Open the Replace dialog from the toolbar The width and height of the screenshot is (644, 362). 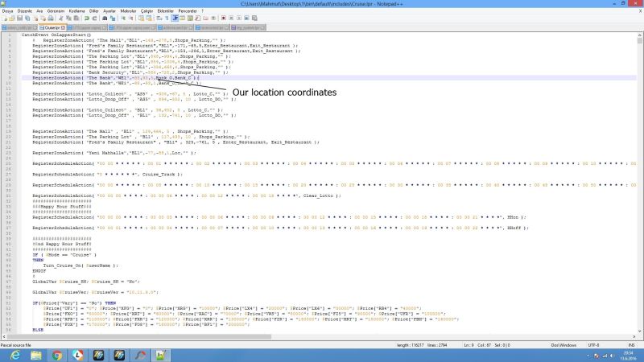click(113, 18)
